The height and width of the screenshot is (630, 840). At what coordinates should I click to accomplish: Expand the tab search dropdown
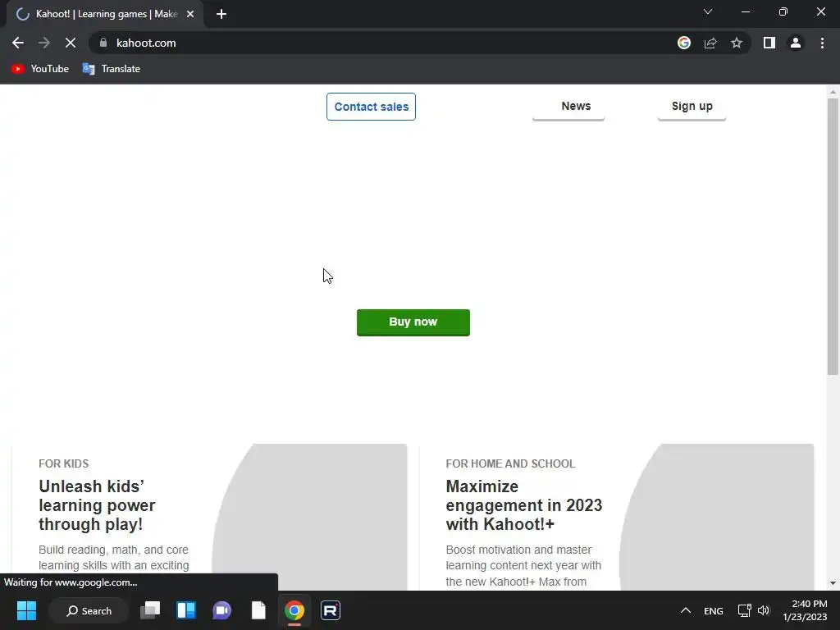tap(708, 11)
